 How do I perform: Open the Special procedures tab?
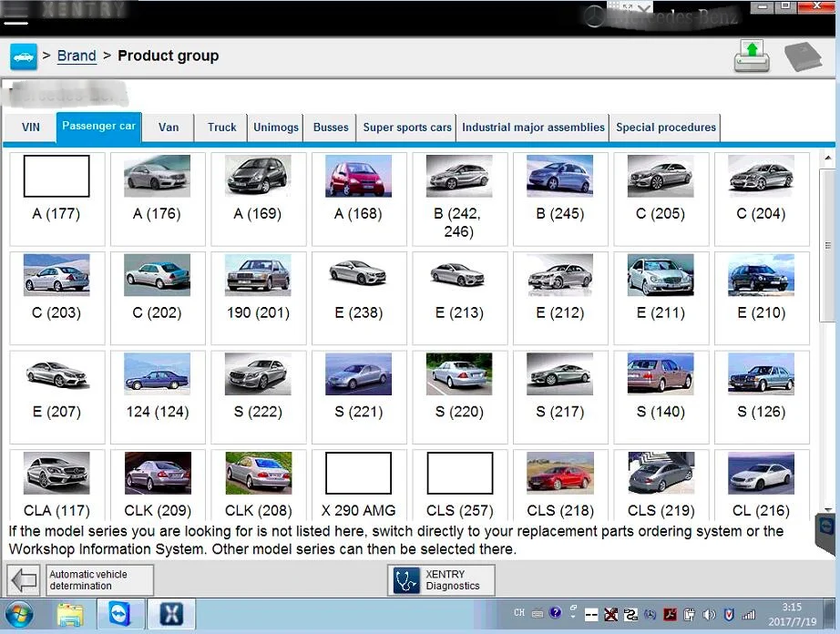pos(666,128)
